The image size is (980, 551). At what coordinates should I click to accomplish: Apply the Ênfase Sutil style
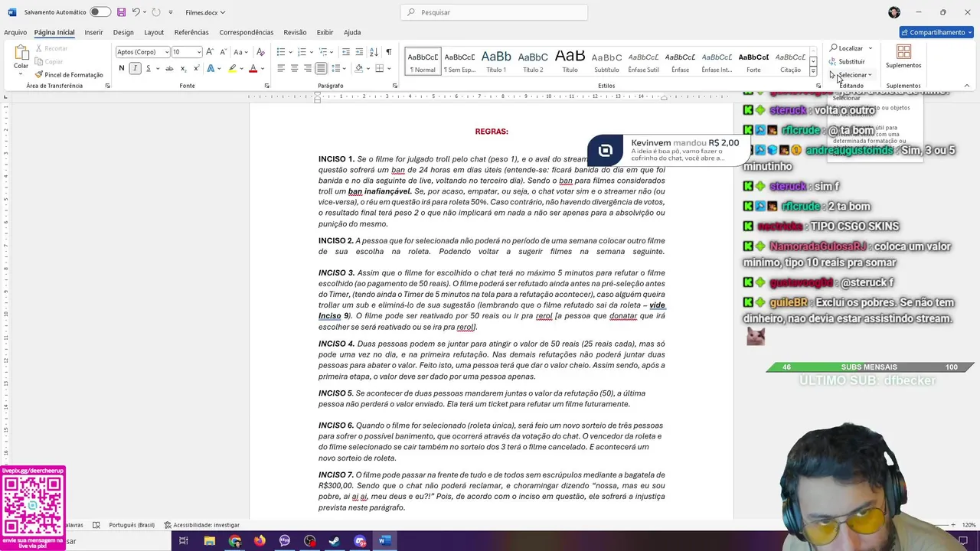tap(643, 61)
